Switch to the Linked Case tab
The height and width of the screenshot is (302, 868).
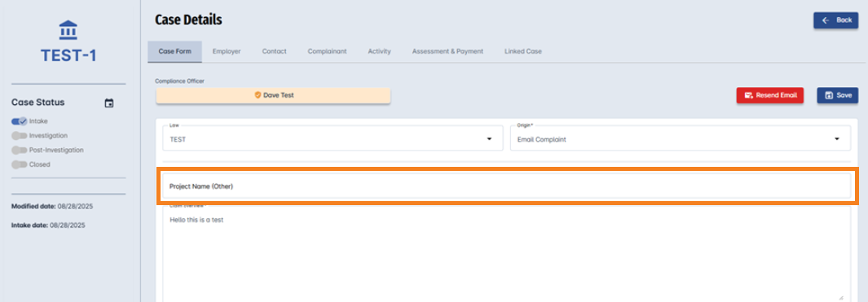pyautogui.click(x=523, y=51)
